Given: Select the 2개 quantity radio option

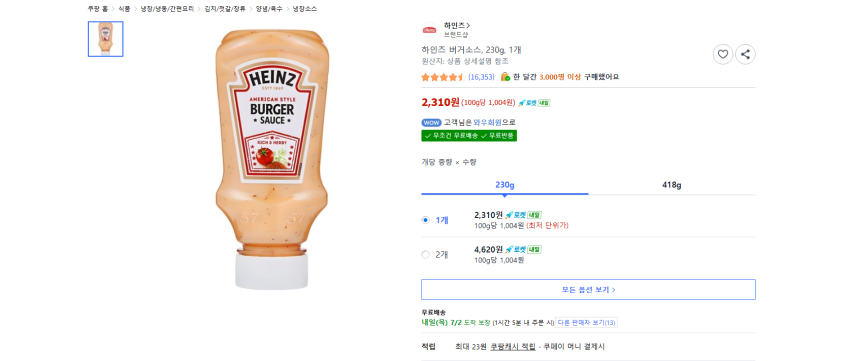Looking at the screenshot, I should [x=425, y=254].
